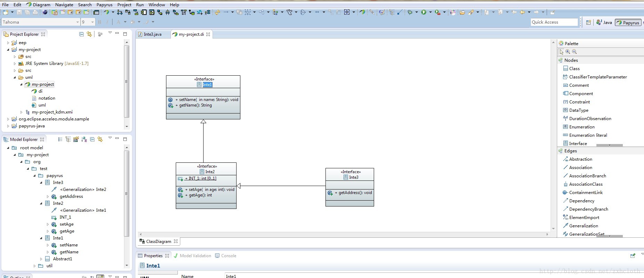Select the DataType node tool
The image size is (644, 278).
pyautogui.click(x=576, y=110)
